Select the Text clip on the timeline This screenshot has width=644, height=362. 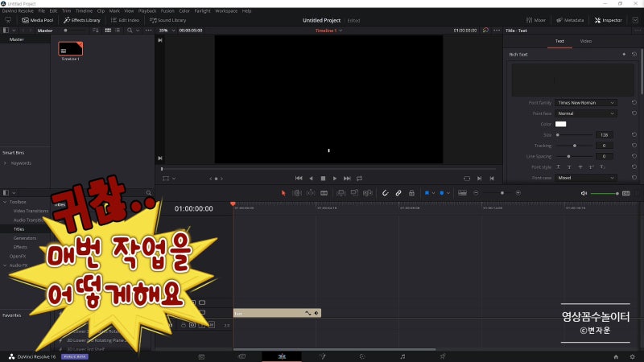click(x=277, y=313)
